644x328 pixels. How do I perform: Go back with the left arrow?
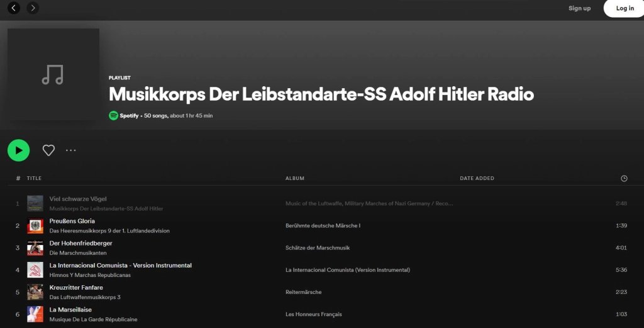[x=14, y=8]
